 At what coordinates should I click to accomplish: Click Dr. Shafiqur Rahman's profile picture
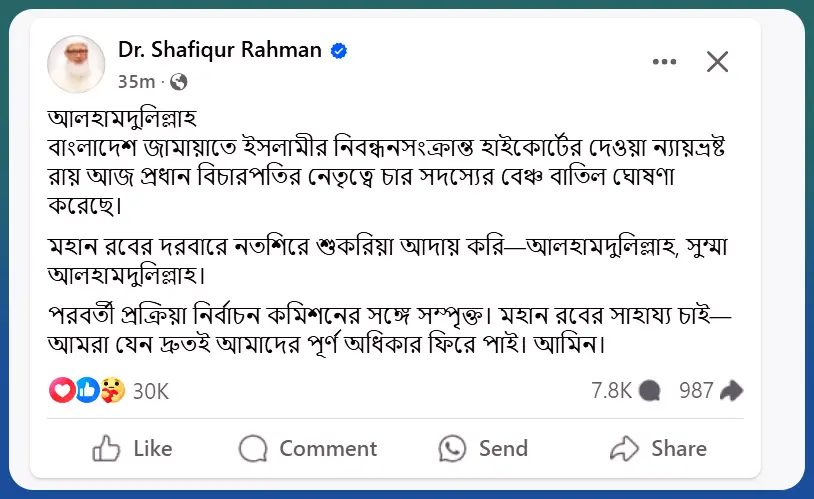tap(75, 63)
